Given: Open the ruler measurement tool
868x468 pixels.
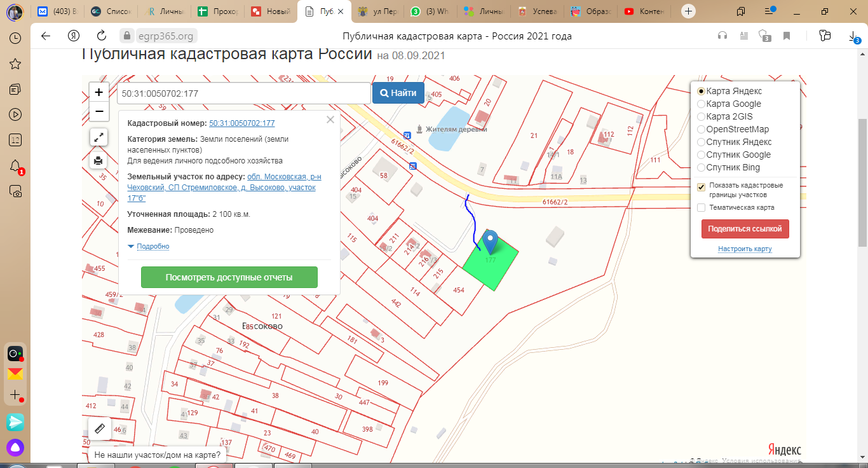Looking at the screenshot, I should [x=99, y=428].
